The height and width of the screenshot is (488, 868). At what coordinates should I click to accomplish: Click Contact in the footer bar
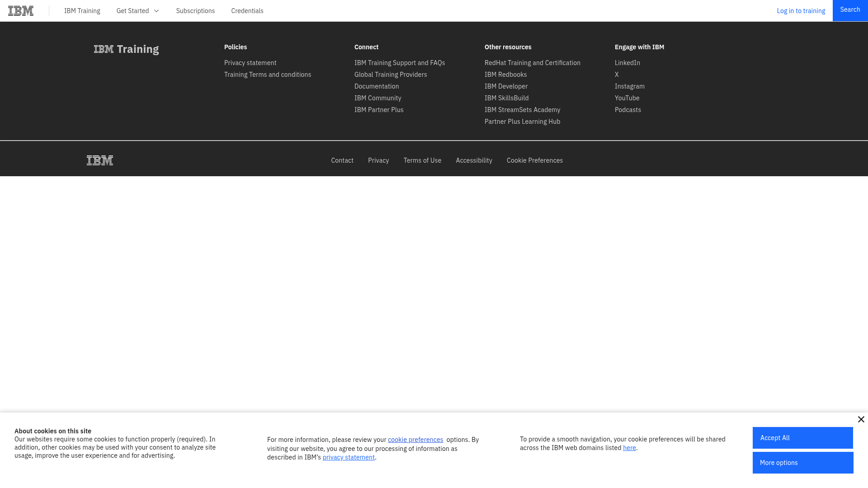pos(342,160)
